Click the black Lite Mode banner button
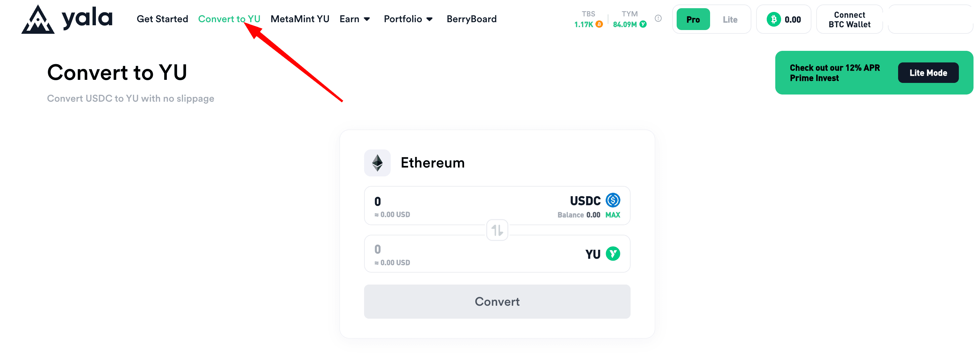 tap(928, 73)
